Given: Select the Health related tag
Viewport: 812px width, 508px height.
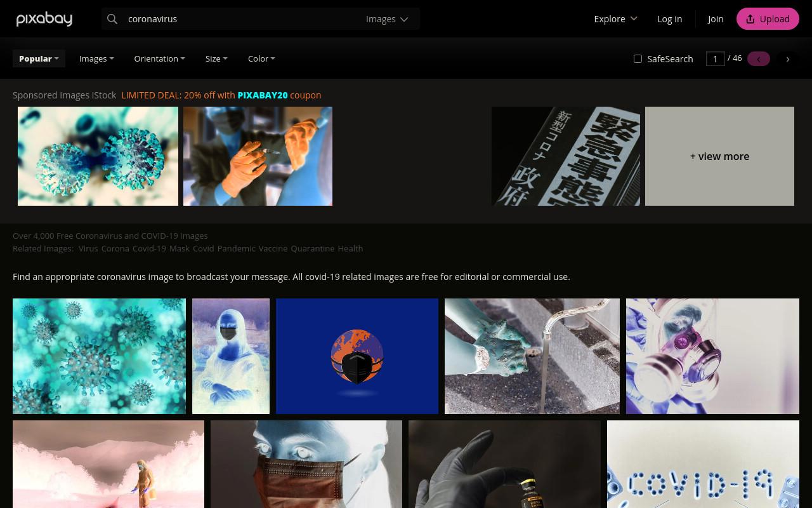Looking at the screenshot, I should click(x=350, y=248).
